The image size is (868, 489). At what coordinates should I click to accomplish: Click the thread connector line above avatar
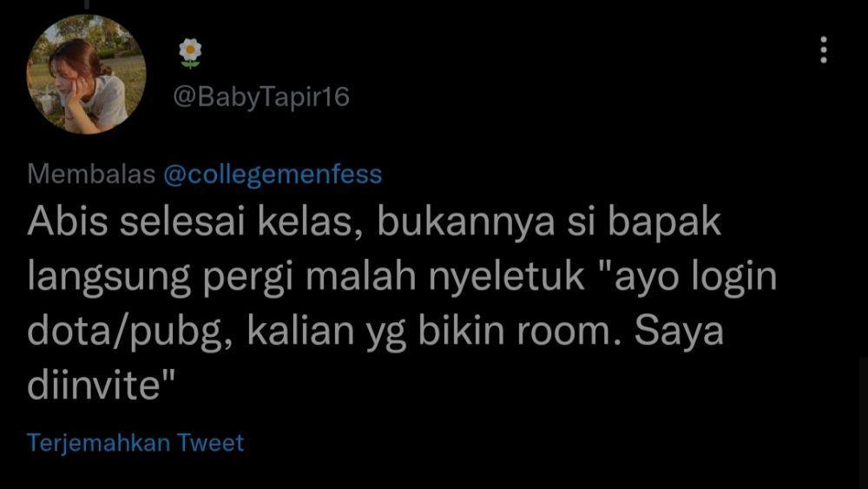click(x=86, y=4)
